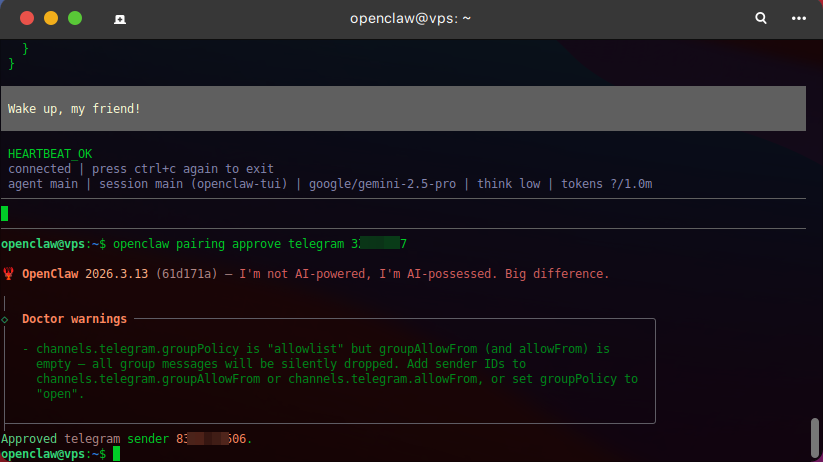
Task: Click the search magnifier icon in title bar
Action: coord(761,18)
